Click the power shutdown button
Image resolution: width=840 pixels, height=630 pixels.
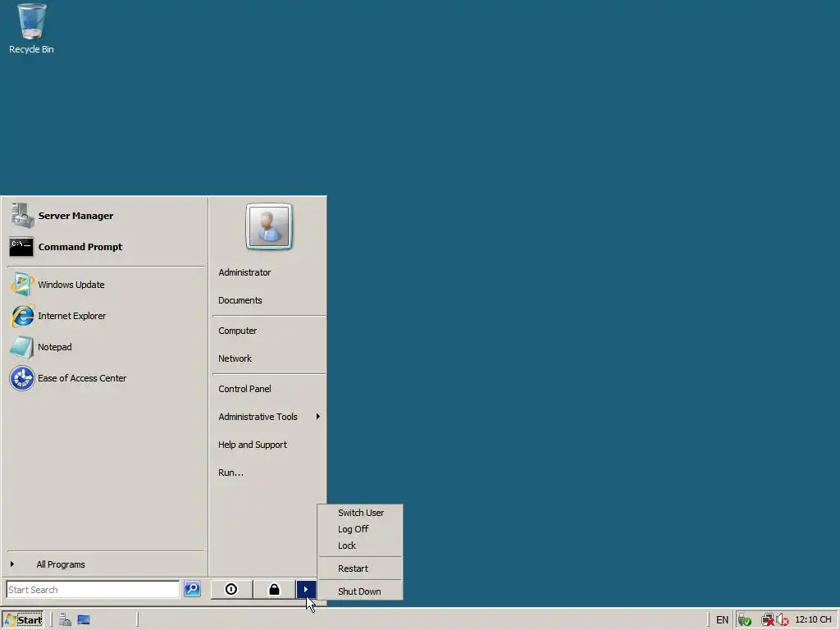(x=231, y=589)
